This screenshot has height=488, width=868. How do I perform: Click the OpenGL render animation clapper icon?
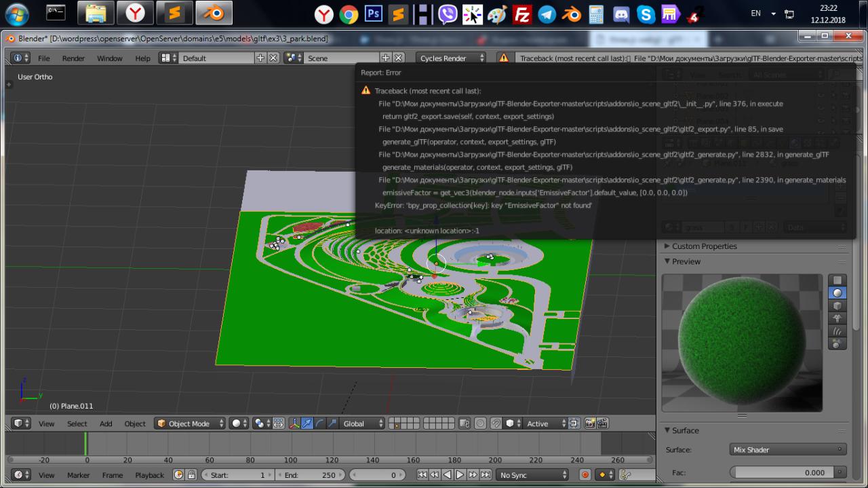pyautogui.click(x=602, y=424)
